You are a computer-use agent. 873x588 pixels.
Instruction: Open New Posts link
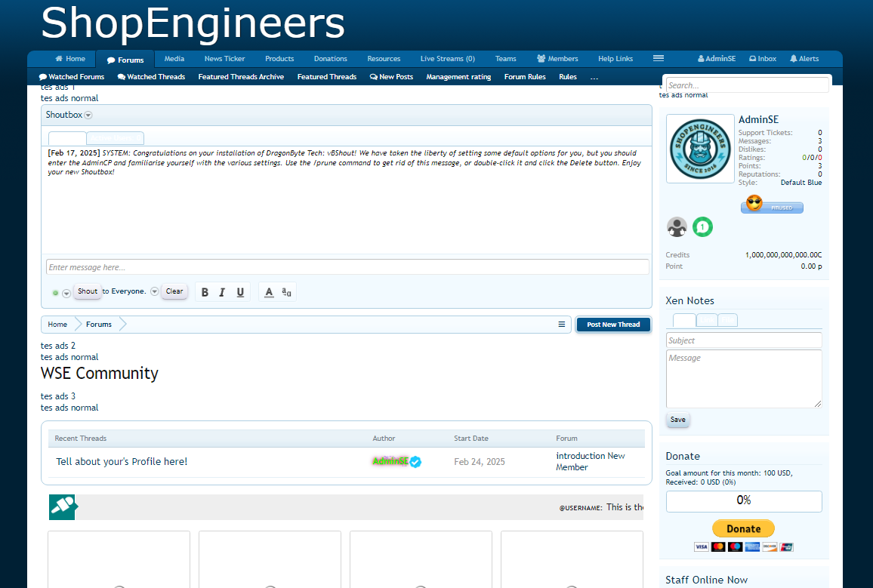click(x=391, y=77)
